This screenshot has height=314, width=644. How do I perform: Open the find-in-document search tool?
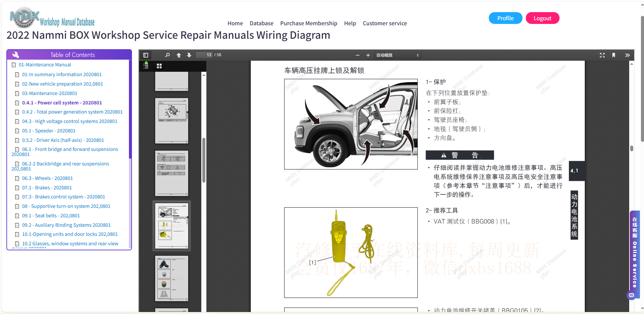(167, 55)
